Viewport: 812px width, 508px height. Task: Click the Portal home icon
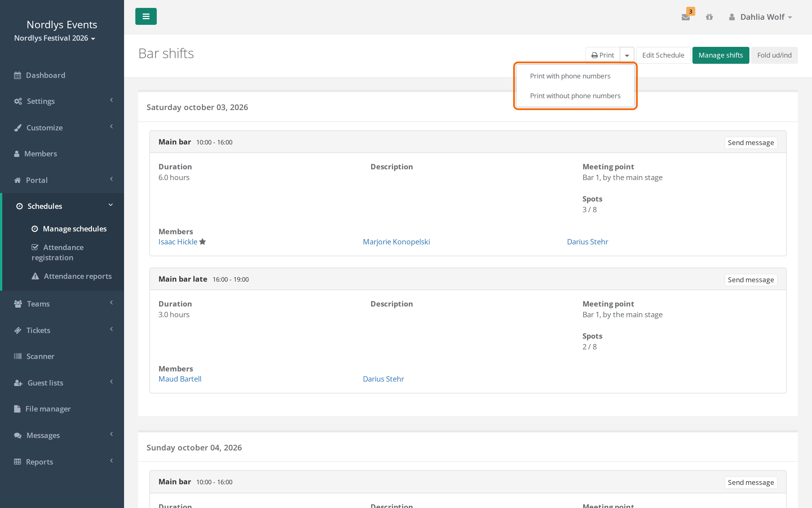click(17, 180)
